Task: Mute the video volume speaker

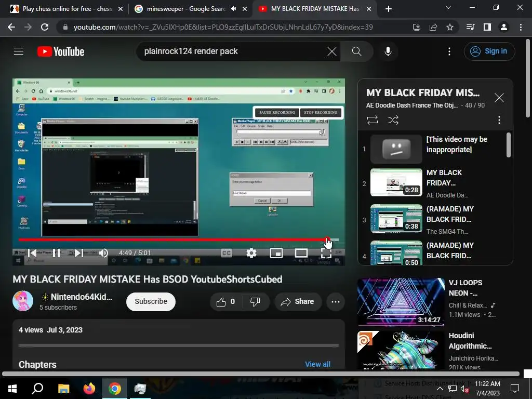Action: (x=103, y=253)
